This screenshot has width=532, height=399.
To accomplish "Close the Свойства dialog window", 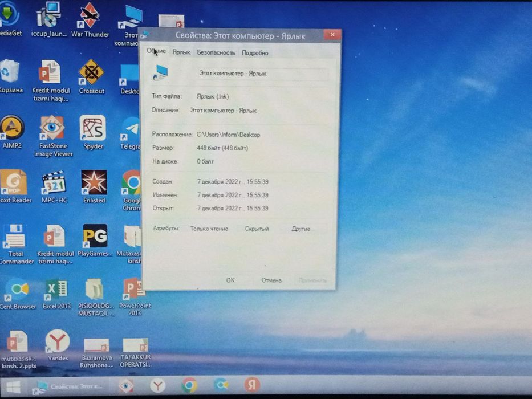I will click(332, 34).
